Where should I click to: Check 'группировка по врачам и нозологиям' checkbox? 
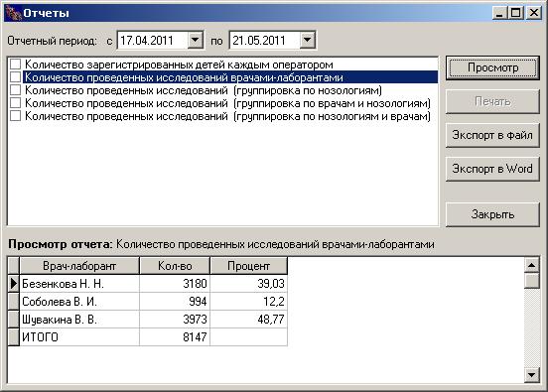point(15,103)
